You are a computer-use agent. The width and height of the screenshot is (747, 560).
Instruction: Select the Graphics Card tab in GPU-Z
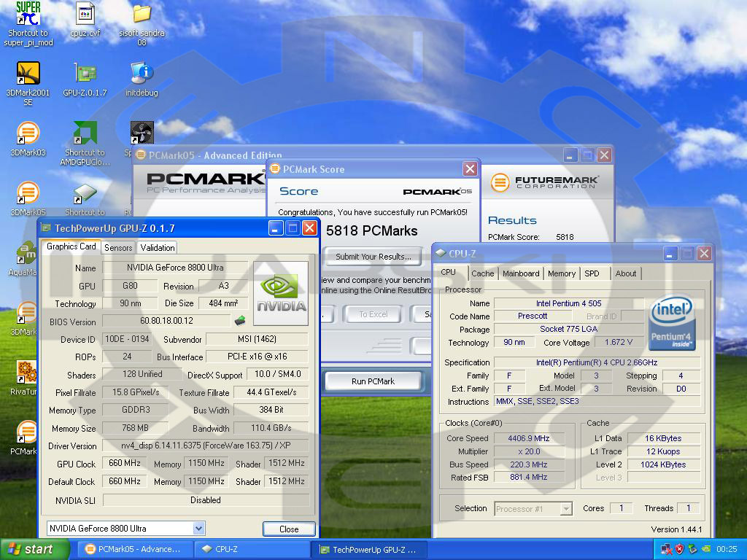[x=71, y=246]
